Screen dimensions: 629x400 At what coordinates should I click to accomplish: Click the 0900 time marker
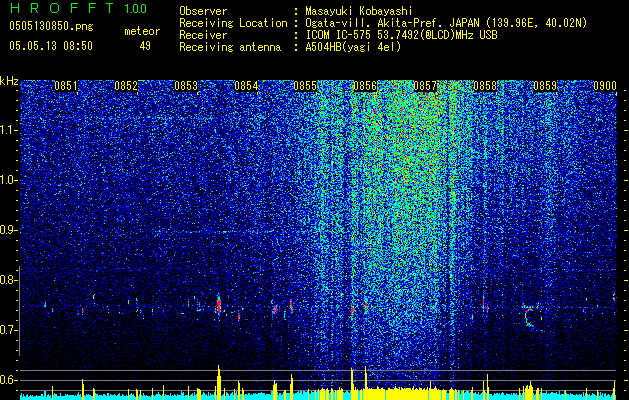pos(605,86)
